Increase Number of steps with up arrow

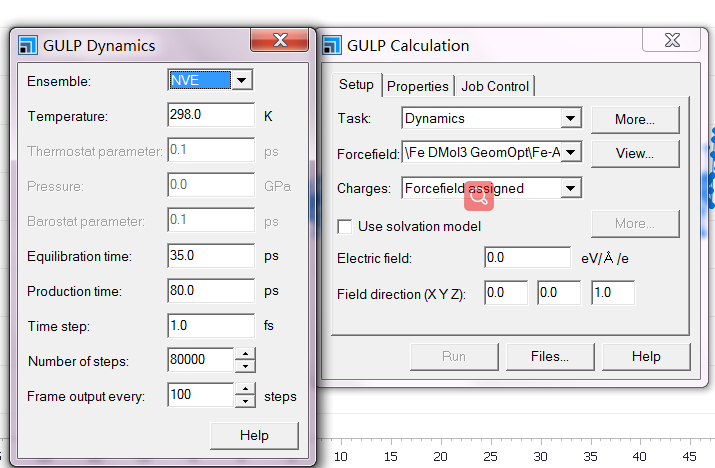point(245,354)
